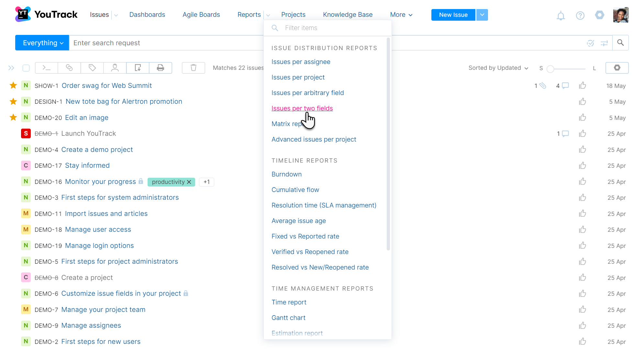The image size is (644, 351).
Task: Click the print issues icon
Action: (x=161, y=68)
